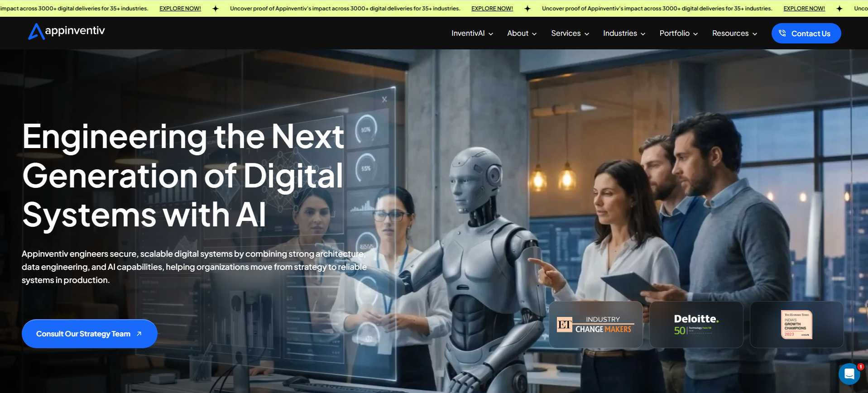Expand the Resources dropdown chevron

(755, 34)
